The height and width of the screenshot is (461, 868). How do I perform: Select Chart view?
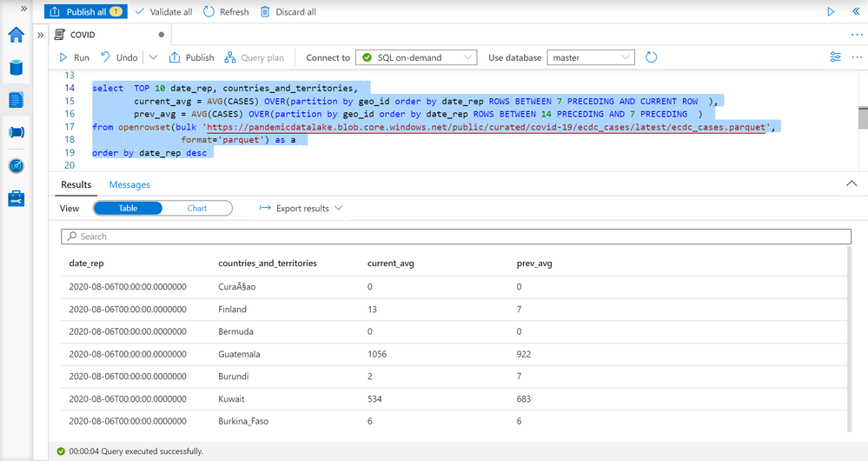coord(197,209)
